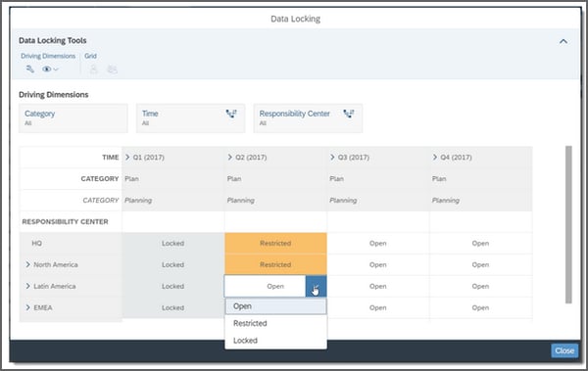Open the Responsibility Center hierarchy icon
Image resolution: width=588 pixels, height=371 pixels.
pos(349,114)
